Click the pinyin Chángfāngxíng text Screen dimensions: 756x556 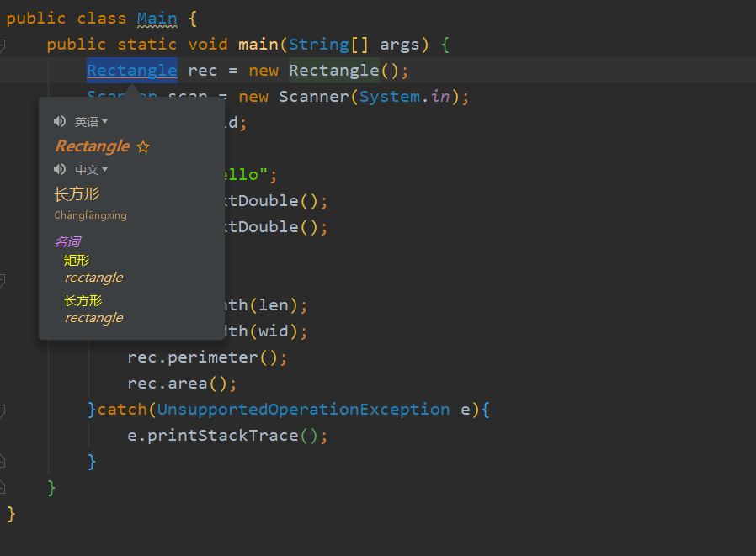click(90, 215)
